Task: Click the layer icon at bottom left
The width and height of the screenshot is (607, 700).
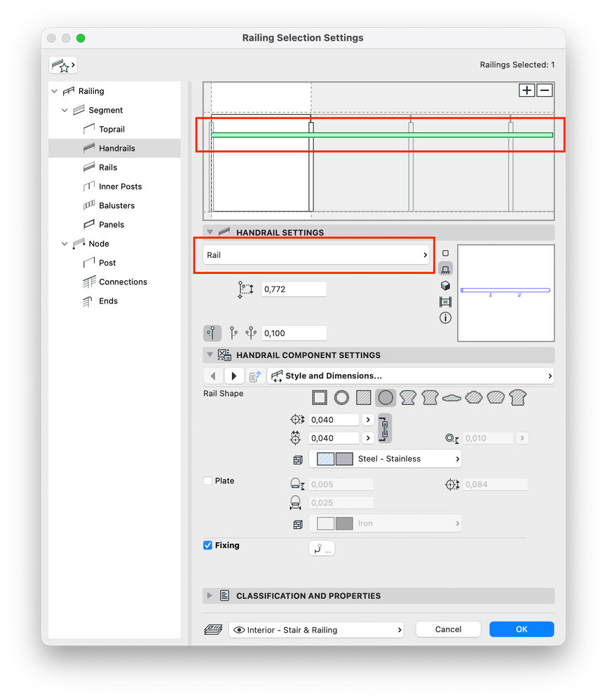Action: pyautogui.click(x=214, y=630)
